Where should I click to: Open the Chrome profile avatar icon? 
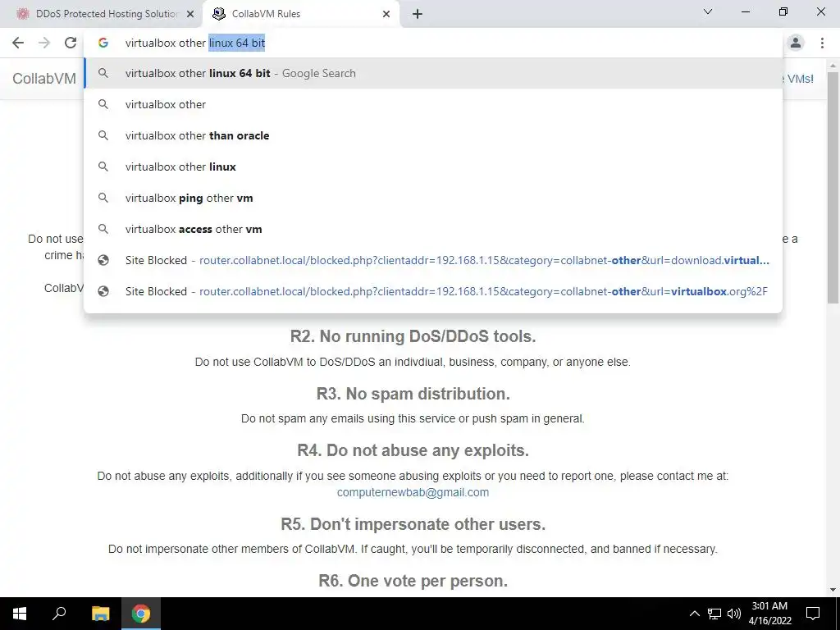tap(796, 43)
